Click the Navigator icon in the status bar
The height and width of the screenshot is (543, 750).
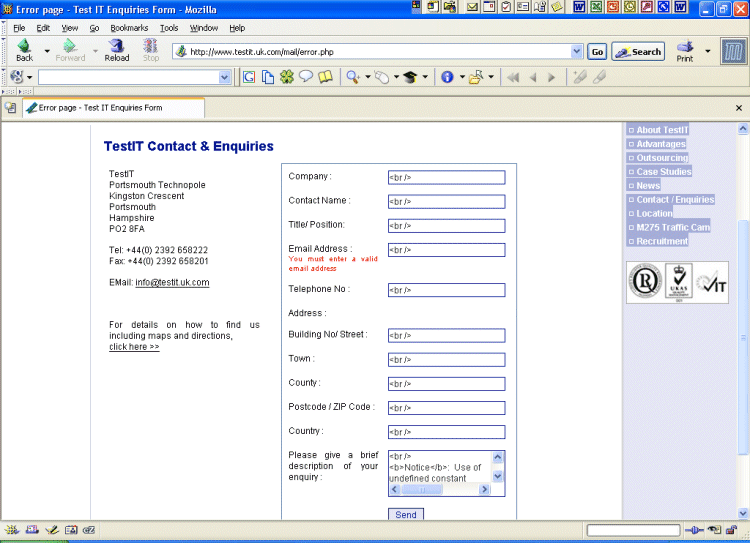tap(12, 530)
